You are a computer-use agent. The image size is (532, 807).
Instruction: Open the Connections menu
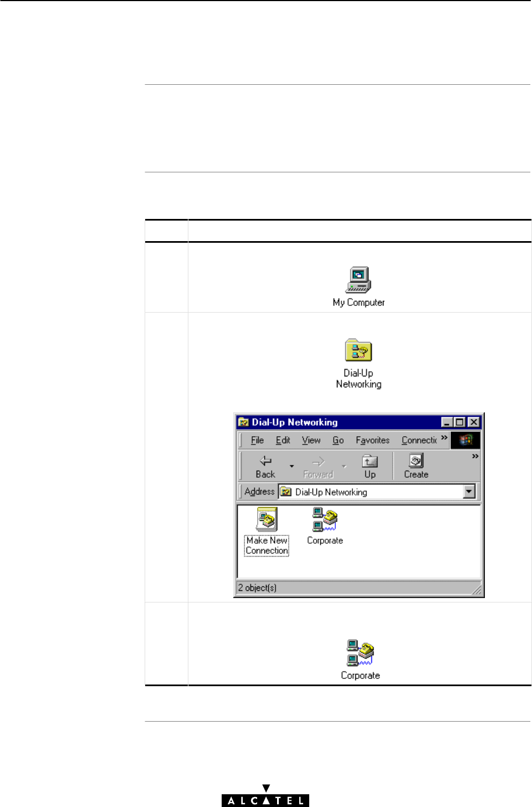419,440
